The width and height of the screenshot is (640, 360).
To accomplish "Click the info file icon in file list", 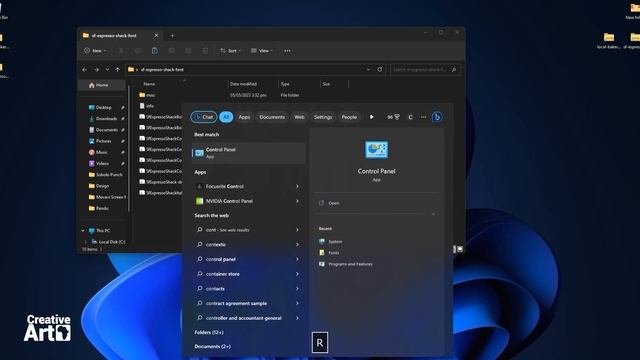I will click(142, 106).
